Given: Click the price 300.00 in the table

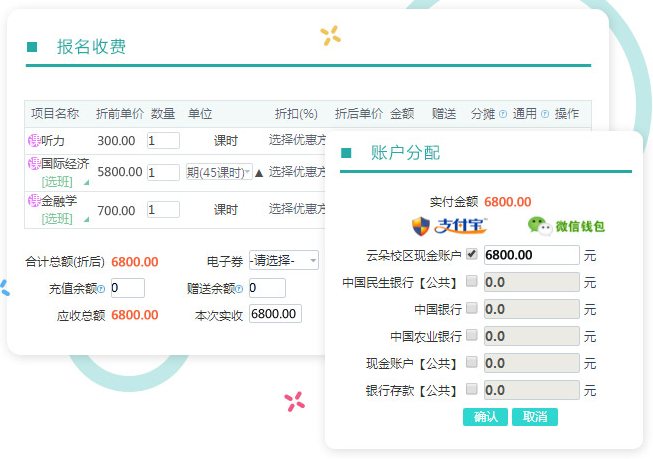Looking at the screenshot, I should (x=116, y=141).
